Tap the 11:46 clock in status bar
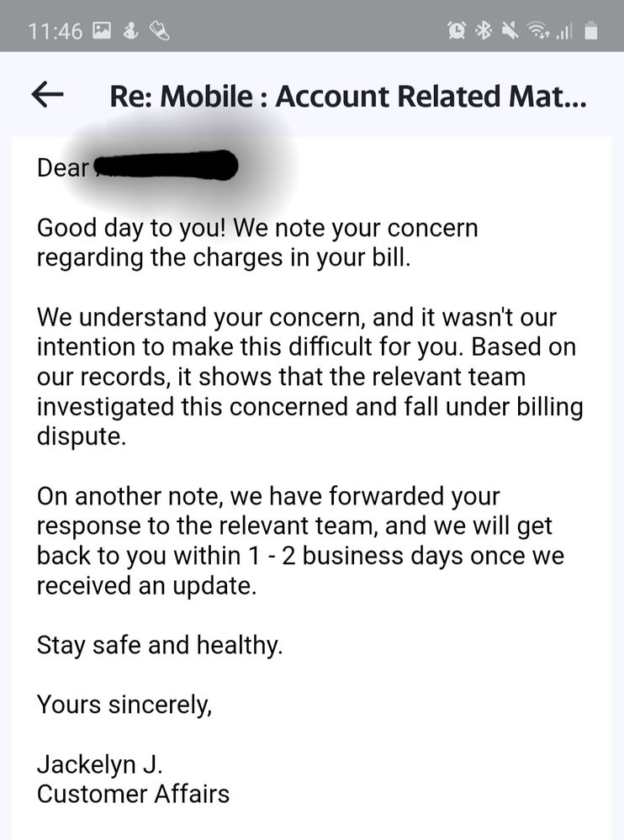This screenshot has height=840, width=624. click(56, 32)
